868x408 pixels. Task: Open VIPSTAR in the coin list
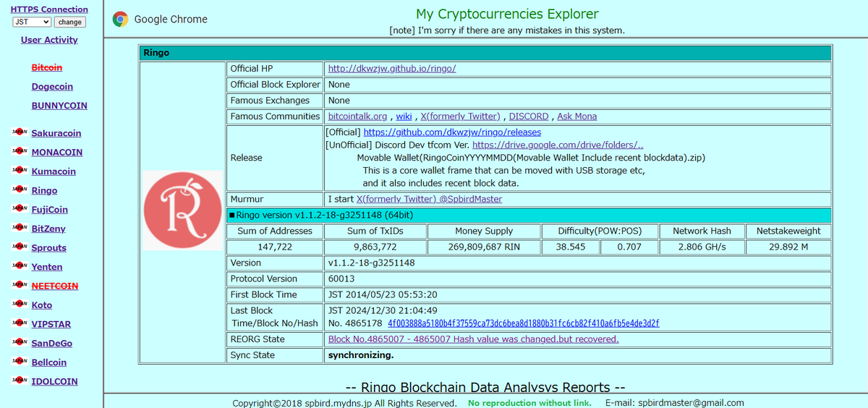[51, 325]
